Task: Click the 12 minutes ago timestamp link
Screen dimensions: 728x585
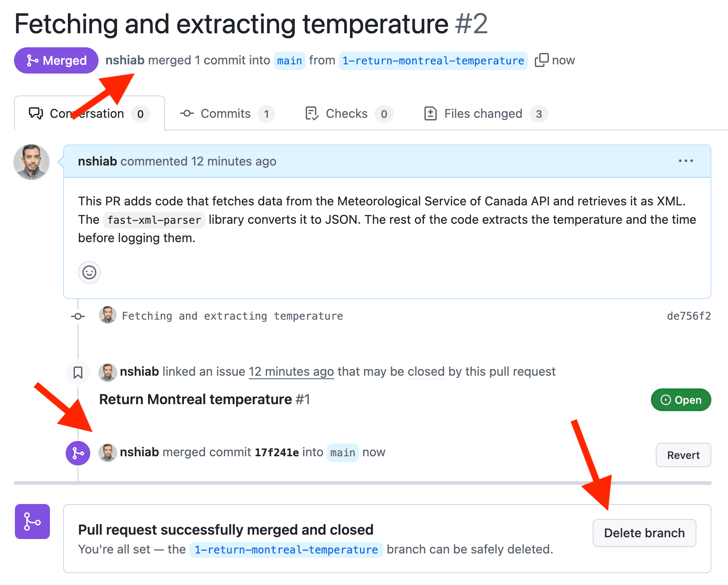Action: (291, 372)
